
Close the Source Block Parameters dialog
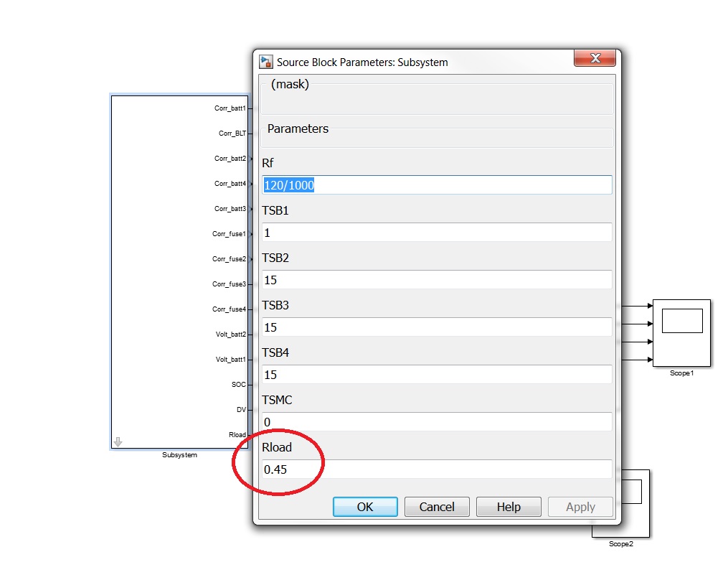[x=594, y=59]
